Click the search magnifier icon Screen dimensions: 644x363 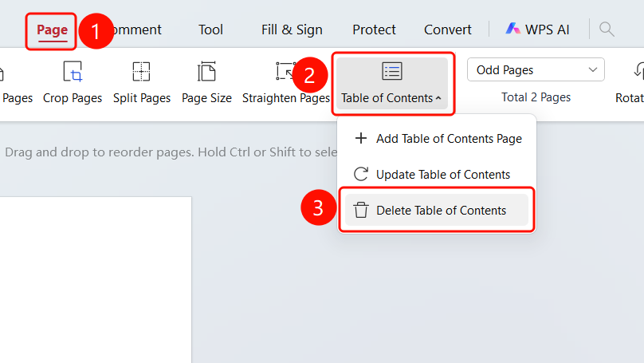pos(607,30)
